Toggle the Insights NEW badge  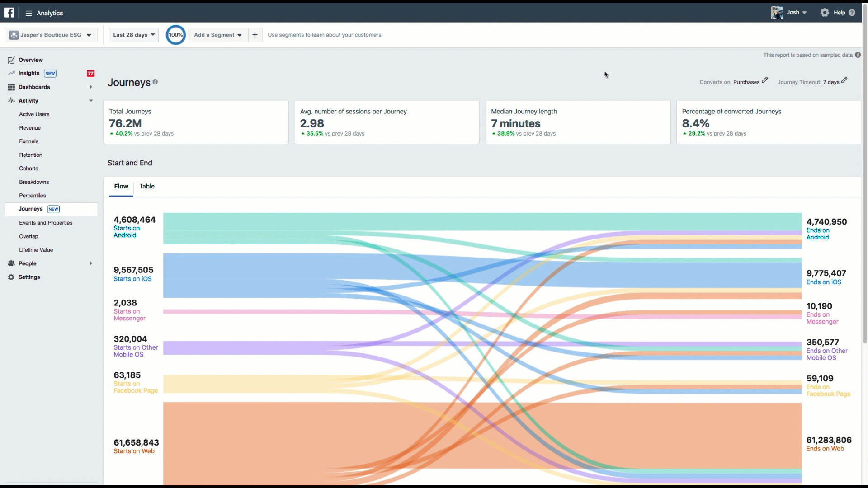click(x=50, y=73)
